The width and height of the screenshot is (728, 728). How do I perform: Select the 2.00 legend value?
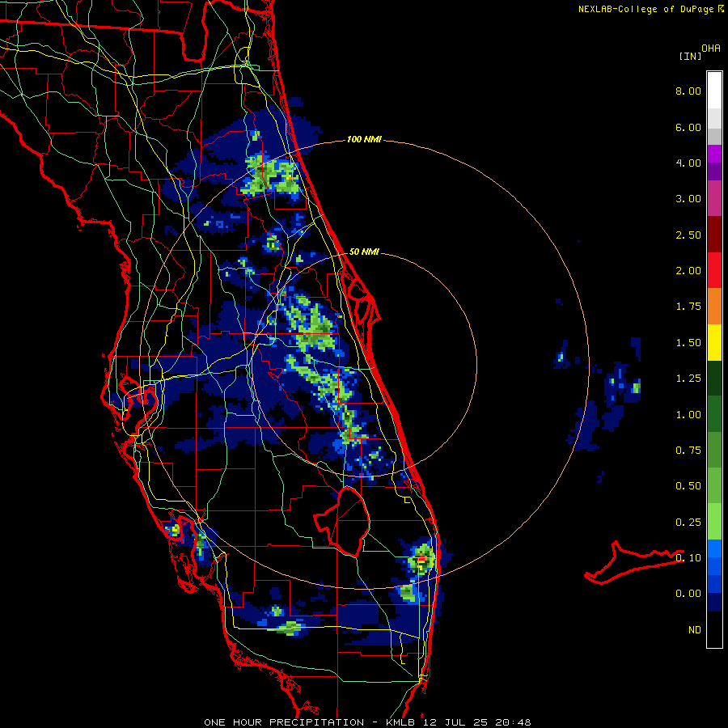pos(688,271)
